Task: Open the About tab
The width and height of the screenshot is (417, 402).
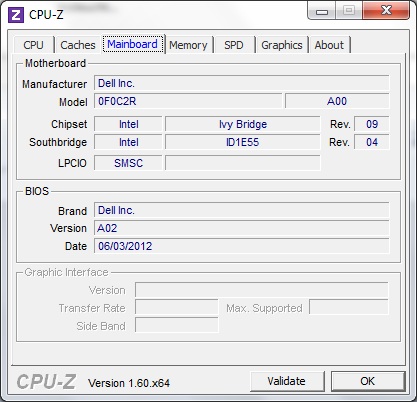Action: [x=329, y=45]
